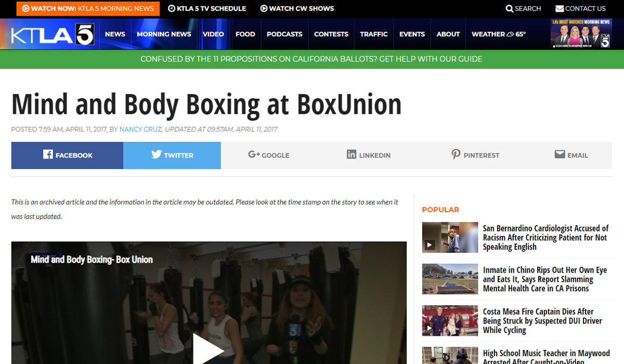
Task: Click the Twitter bird icon
Action: [x=157, y=154]
